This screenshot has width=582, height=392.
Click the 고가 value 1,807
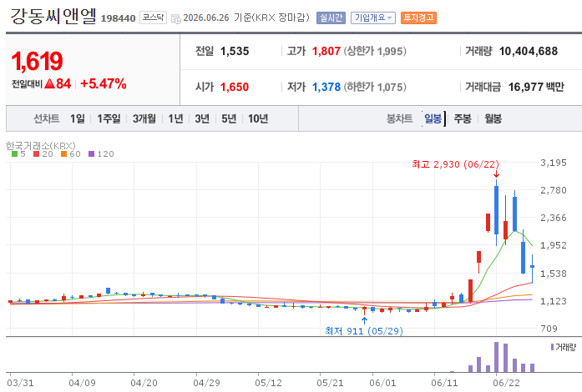[326, 51]
